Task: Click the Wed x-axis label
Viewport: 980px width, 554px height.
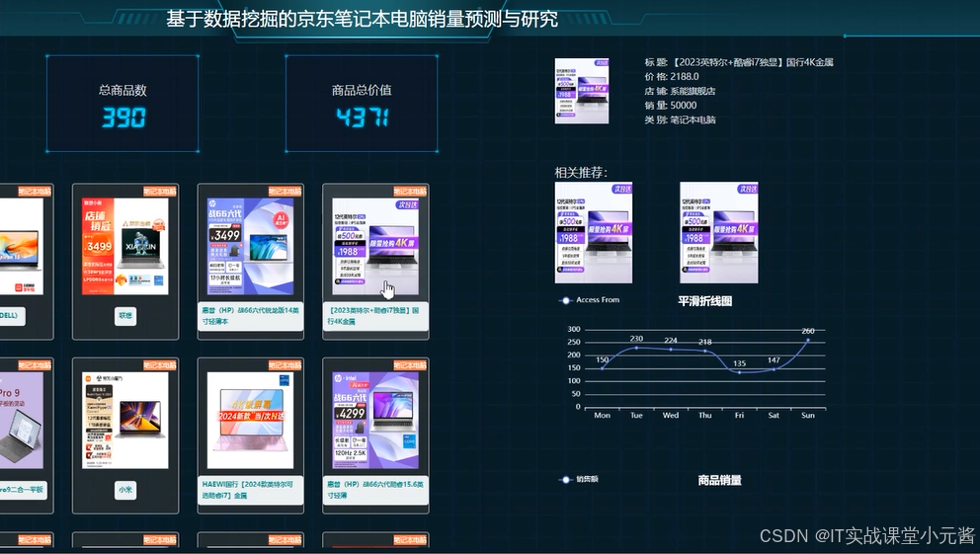Action: tap(671, 416)
